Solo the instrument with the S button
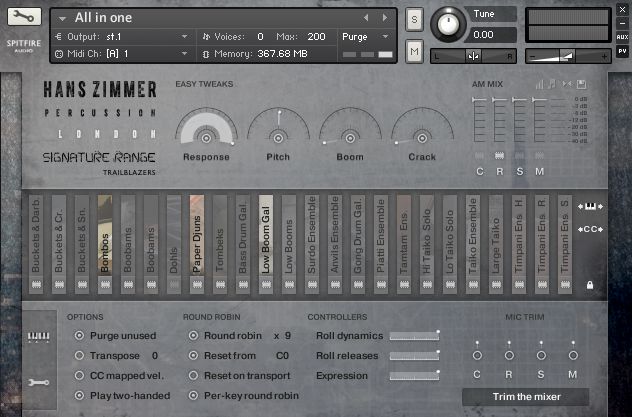The width and height of the screenshot is (632, 417). 414,19
